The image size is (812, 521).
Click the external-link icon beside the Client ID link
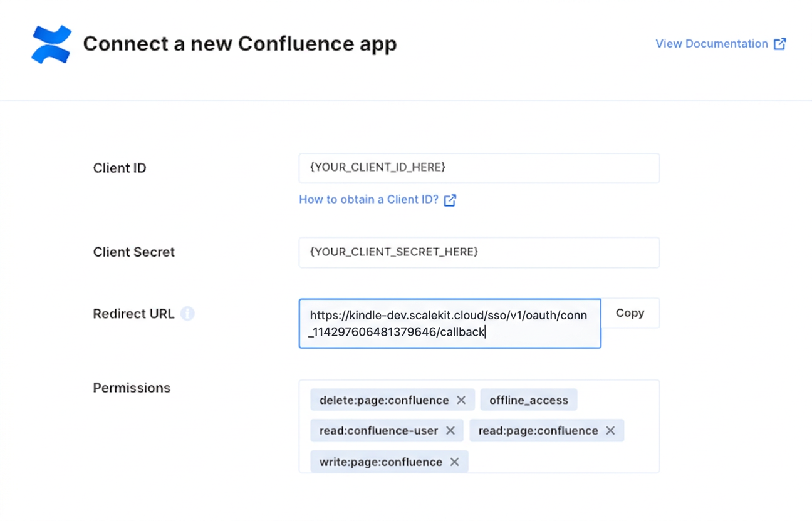coord(449,199)
